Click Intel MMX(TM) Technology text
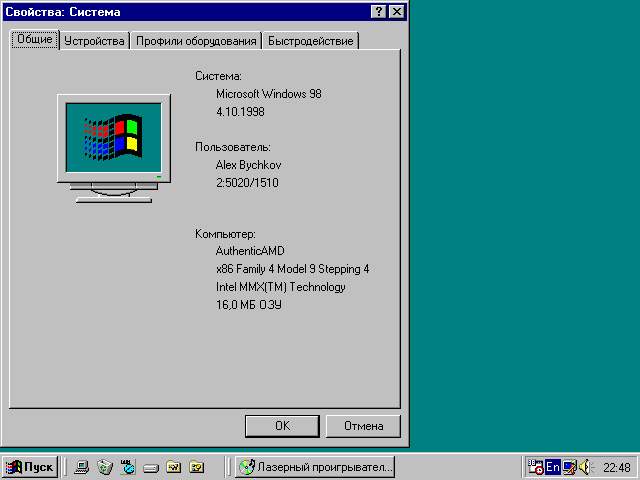The width and height of the screenshot is (640, 480). pyautogui.click(x=280, y=287)
